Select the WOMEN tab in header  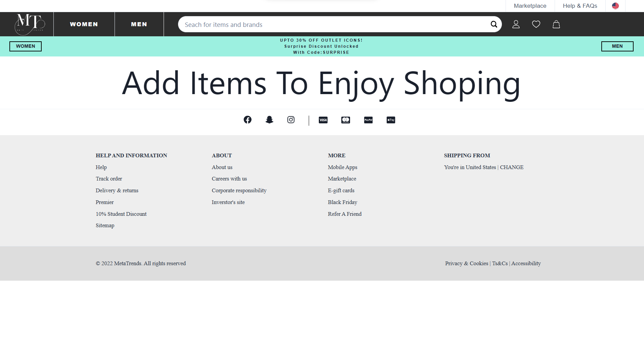(x=84, y=24)
